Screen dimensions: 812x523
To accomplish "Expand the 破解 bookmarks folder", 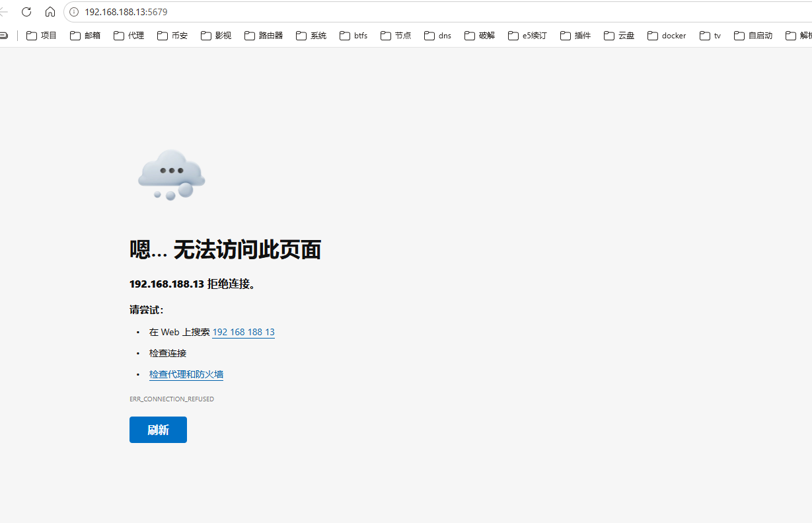I will coord(480,36).
